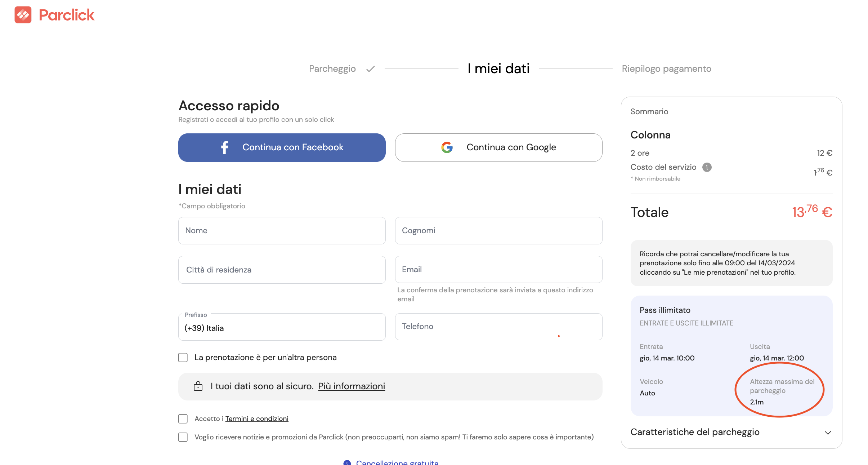
Task: Open the Prefisso country code dropdown
Action: coord(282,328)
